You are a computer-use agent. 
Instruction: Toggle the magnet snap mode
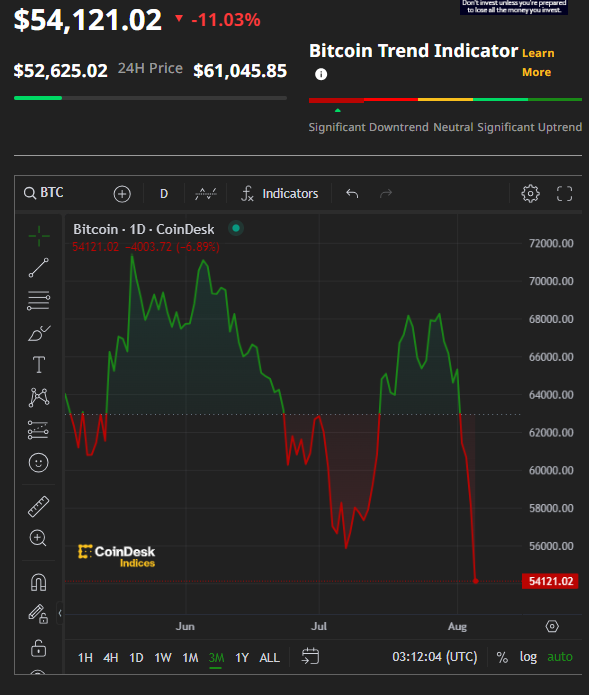(39, 582)
